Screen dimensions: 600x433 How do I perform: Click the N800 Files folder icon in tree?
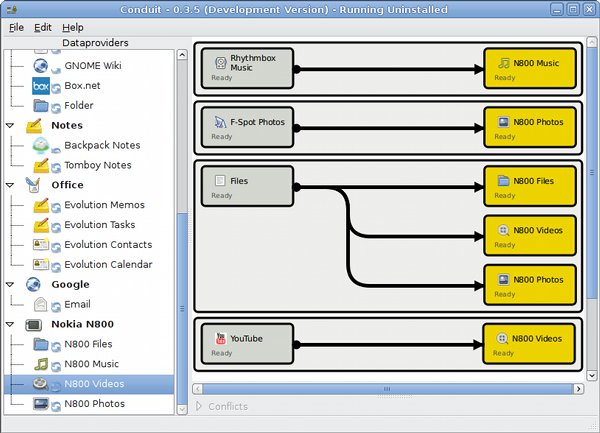pos(41,344)
